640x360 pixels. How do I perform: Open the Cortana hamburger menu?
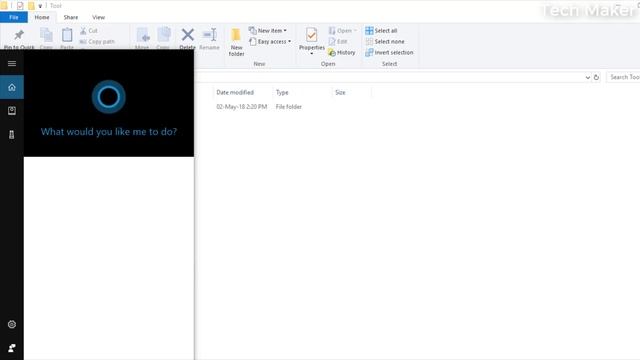click(x=12, y=63)
